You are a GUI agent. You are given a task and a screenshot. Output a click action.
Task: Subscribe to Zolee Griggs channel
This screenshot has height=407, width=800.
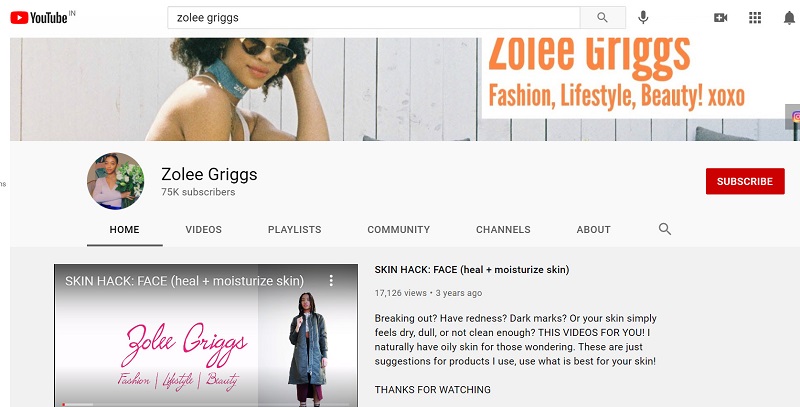pos(745,181)
